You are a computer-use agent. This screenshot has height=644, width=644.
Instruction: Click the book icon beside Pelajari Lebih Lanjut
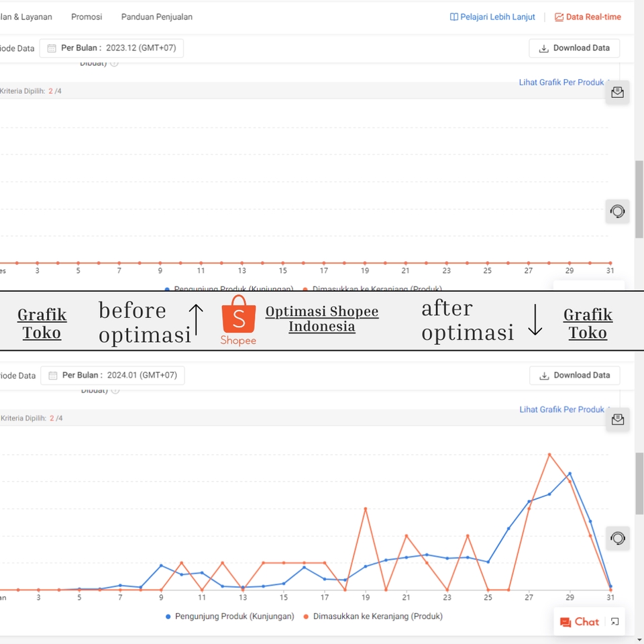454,17
